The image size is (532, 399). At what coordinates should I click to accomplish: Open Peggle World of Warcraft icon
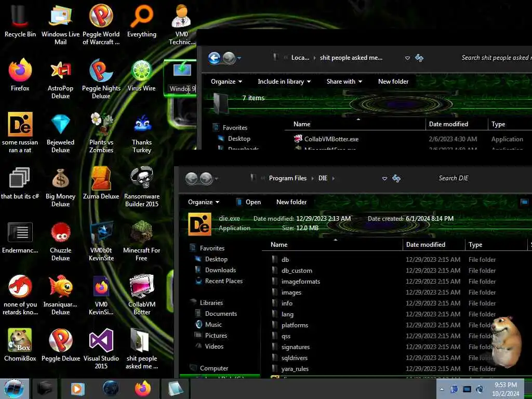101,24
